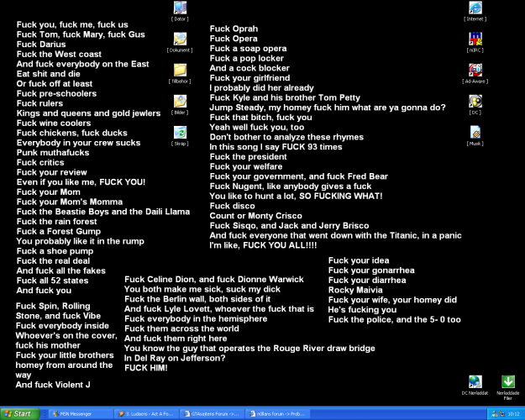Open the DC Nerladdat desktop icon
The height and width of the screenshot is (420, 525).
(475, 386)
